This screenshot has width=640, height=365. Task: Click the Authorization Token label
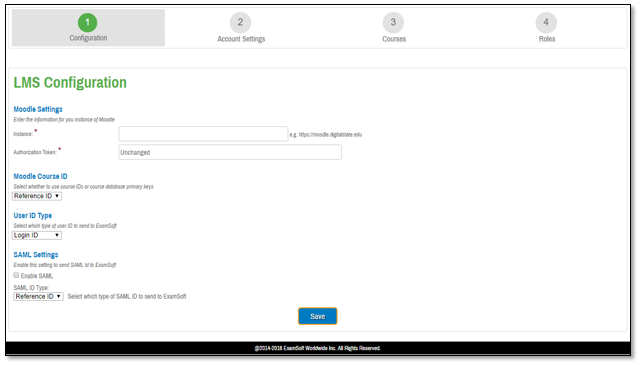[x=35, y=152]
